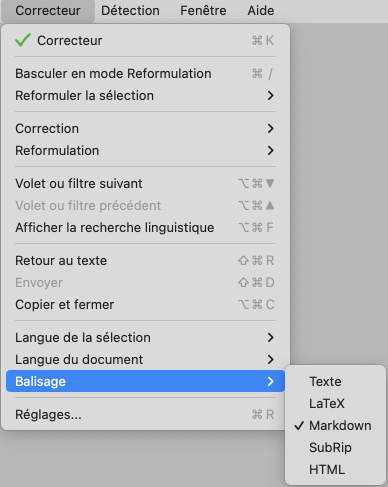Choose Afficher la recherche linguistique

click(145, 228)
